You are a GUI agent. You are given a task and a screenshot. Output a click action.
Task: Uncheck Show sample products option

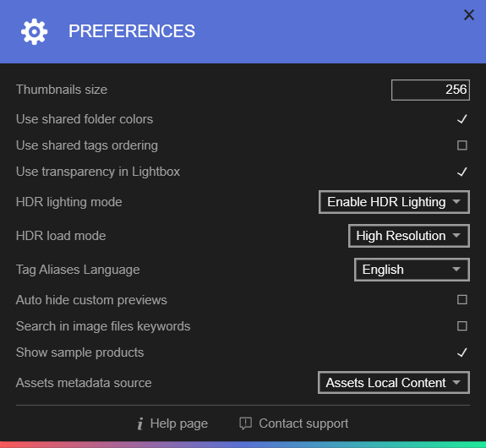point(462,352)
